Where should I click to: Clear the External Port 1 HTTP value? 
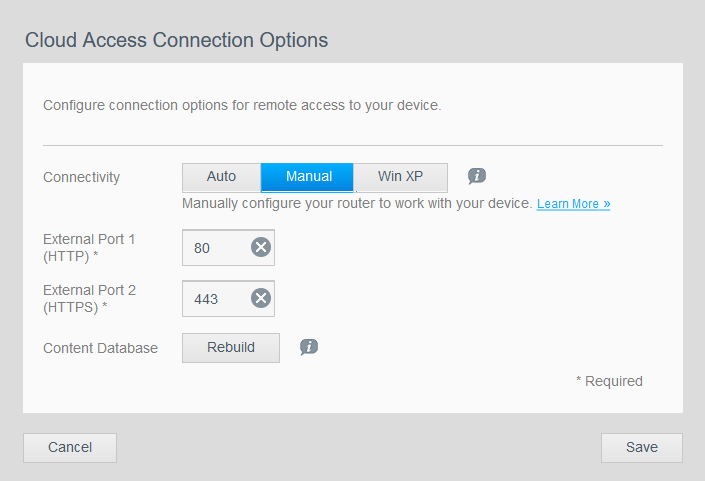[261, 247]
